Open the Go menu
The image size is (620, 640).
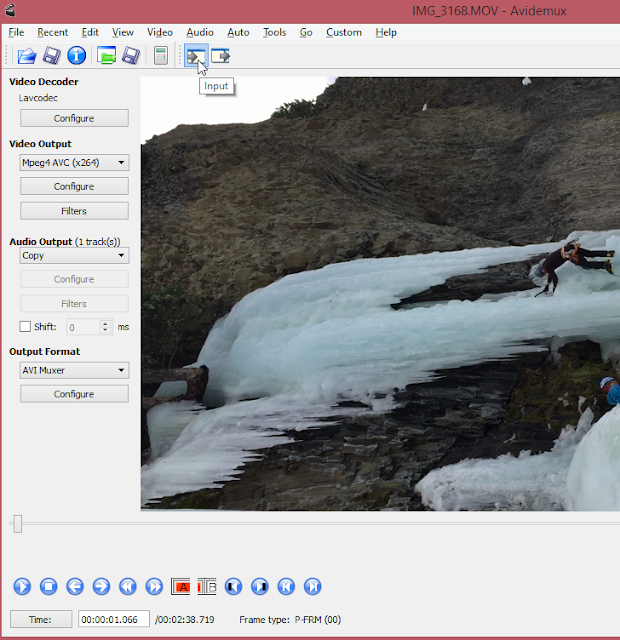click(x=306, y=32)
